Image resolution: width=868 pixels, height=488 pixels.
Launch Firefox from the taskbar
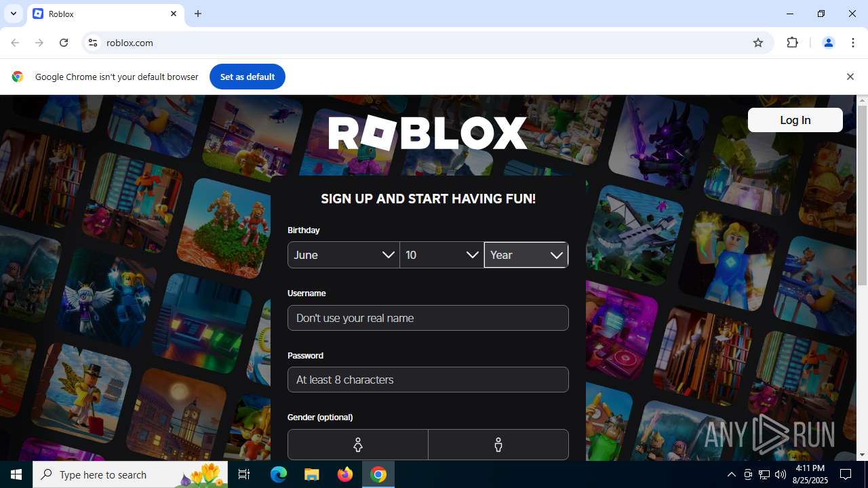click(x=345, y=474)
